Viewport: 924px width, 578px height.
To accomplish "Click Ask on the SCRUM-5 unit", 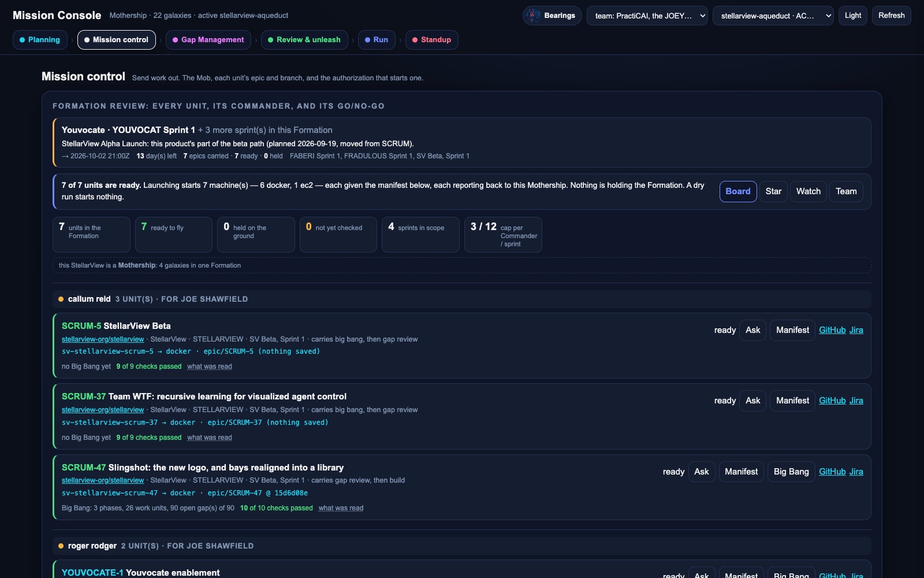I will (x=752, y=330).
